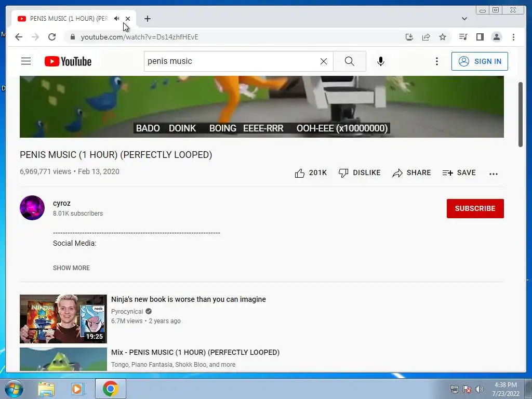Open media controls icon in Chrome toolbar
532x399 pixels.
(463, 37)
